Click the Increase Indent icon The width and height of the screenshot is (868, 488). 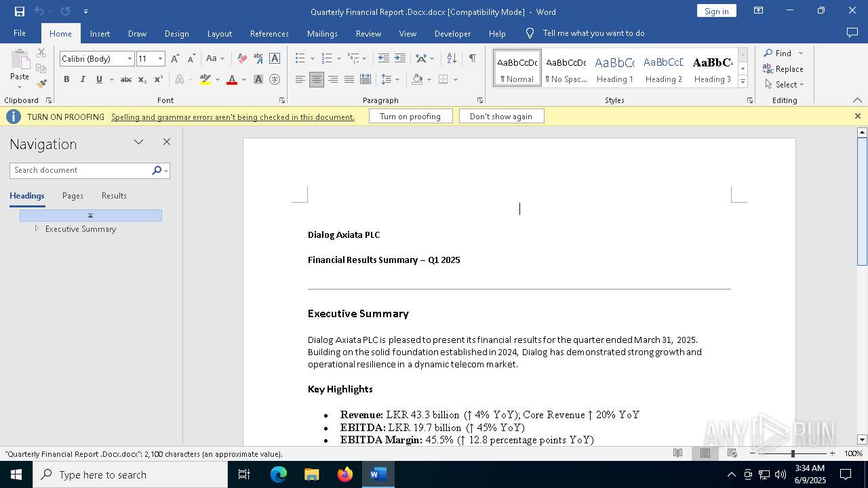click(400, 59)
